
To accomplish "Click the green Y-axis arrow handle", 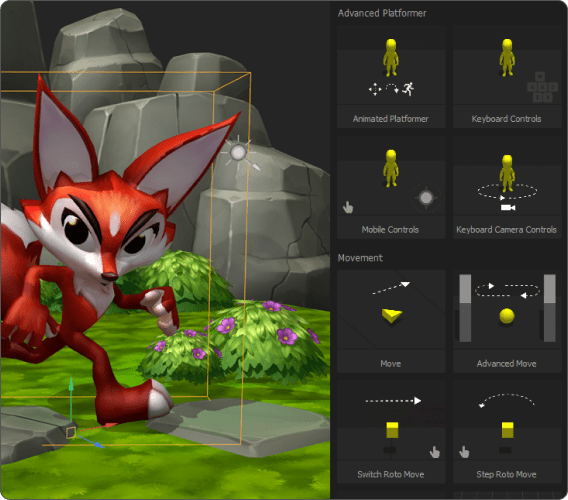I will coord(71,385).
